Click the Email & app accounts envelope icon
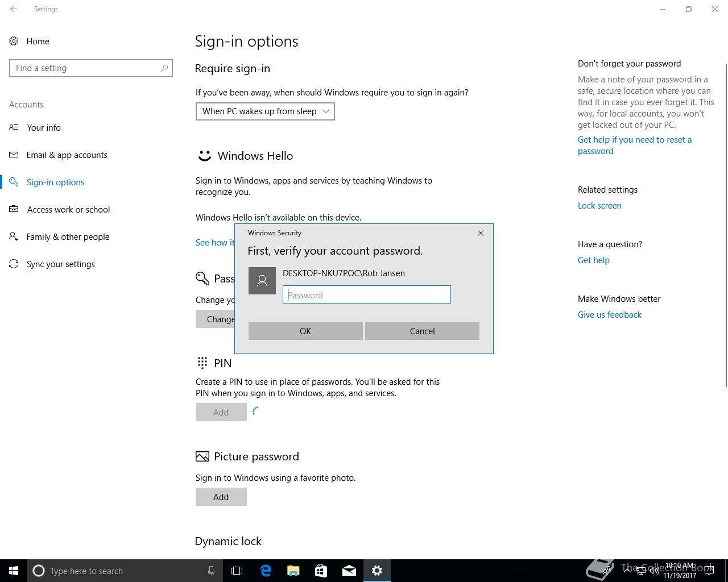Viewport: 728px width, 582px height. point(14,155)
